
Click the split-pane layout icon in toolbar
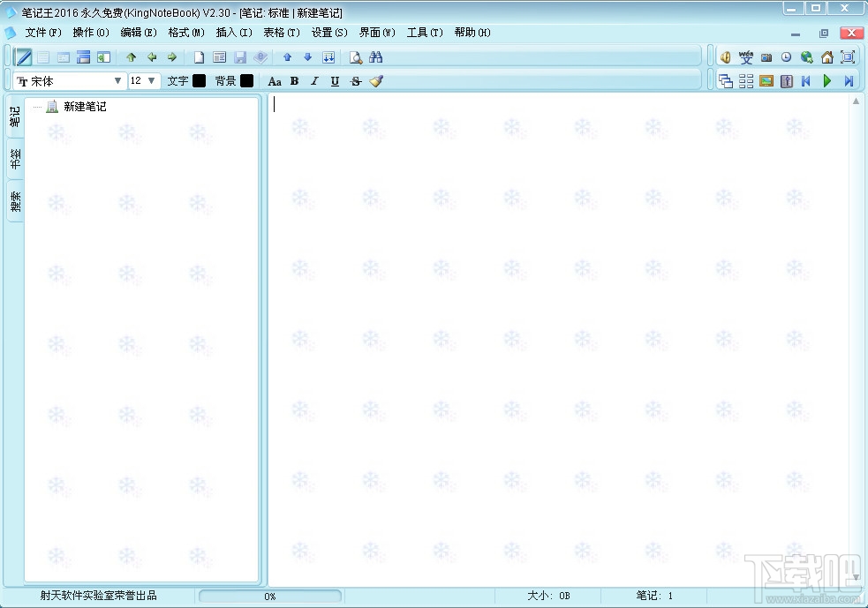84,57
